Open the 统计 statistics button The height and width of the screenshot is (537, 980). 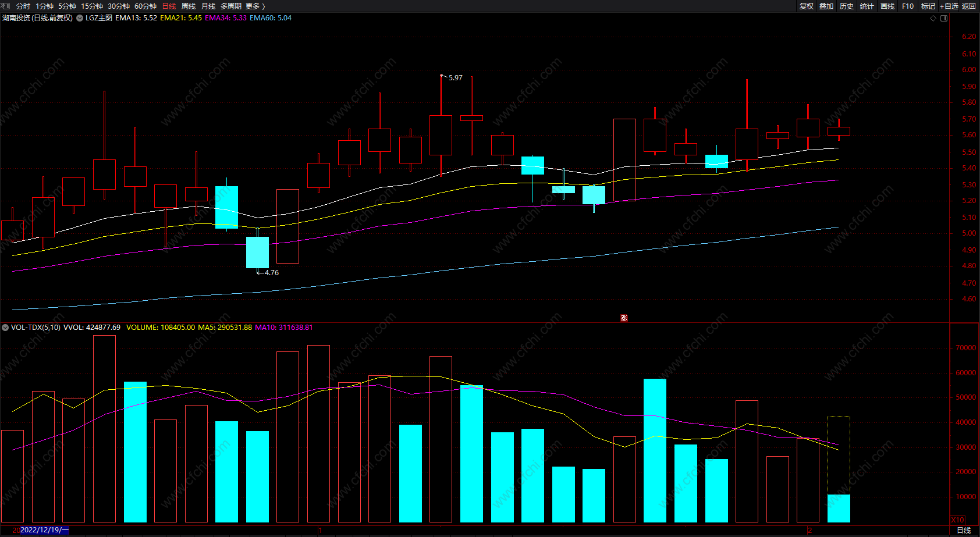pos(867,6)
